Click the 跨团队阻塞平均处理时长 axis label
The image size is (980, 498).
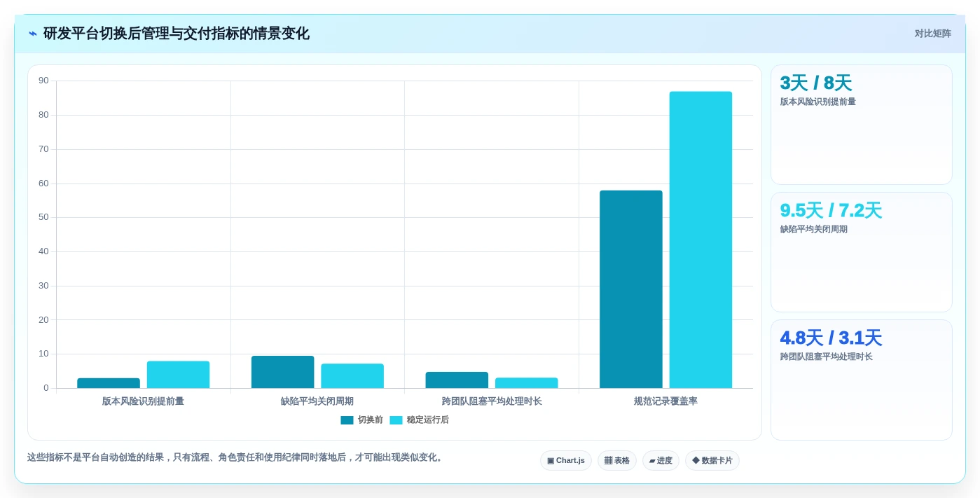(x=492, y=401)
